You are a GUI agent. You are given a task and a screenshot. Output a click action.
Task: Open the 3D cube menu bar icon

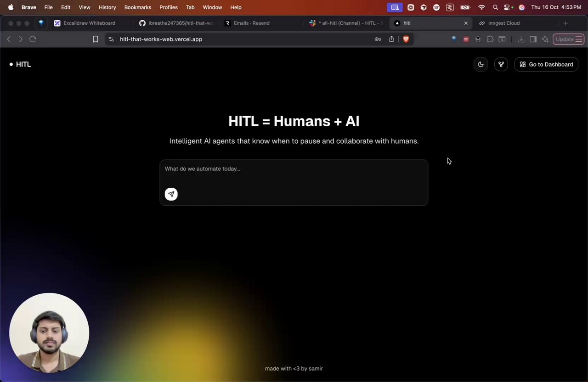tap(424, 7)
